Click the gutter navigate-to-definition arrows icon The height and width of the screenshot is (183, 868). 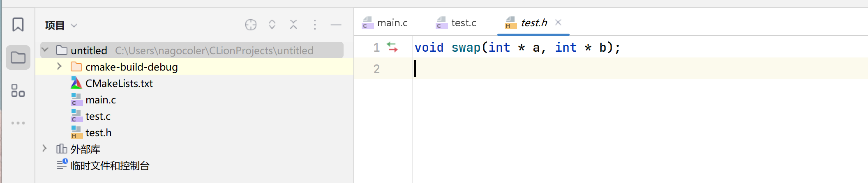(x=392, y=47)
